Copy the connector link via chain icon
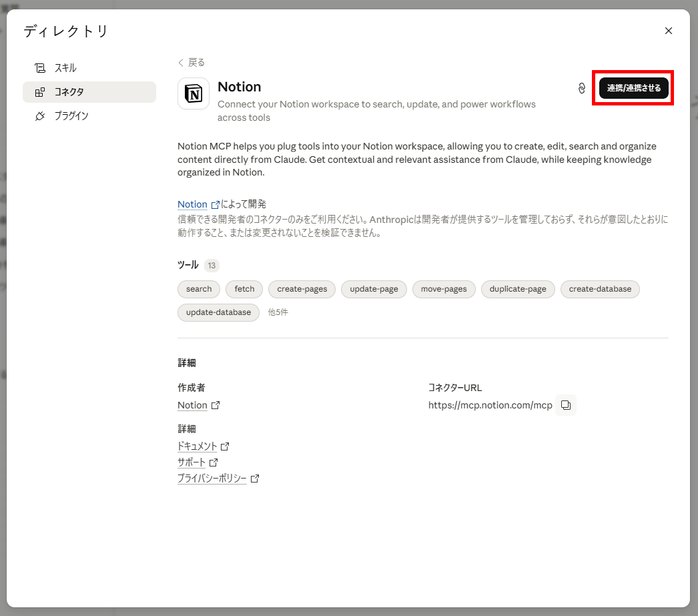Screen dimensions: 698x616 click(581, 88)
